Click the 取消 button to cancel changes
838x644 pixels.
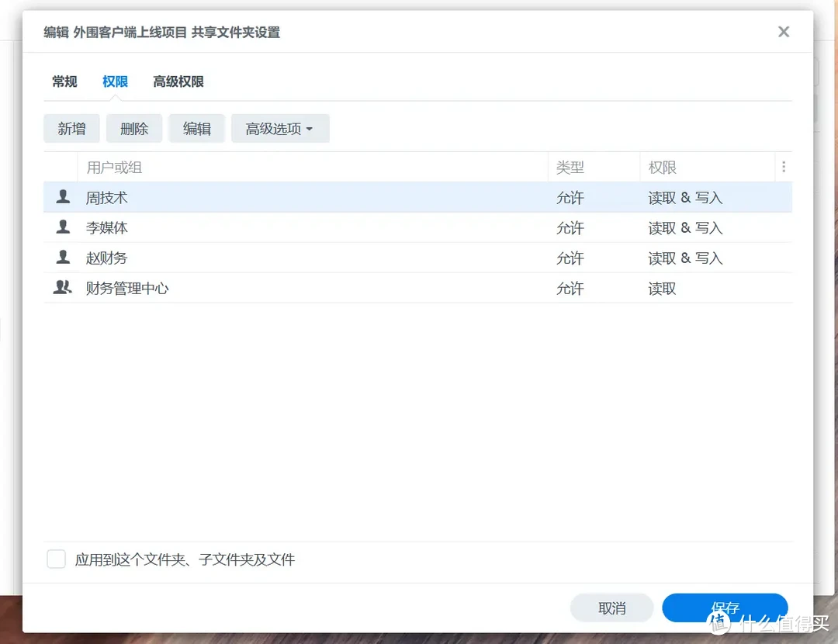pyautogui.click(x=611, y=608)
